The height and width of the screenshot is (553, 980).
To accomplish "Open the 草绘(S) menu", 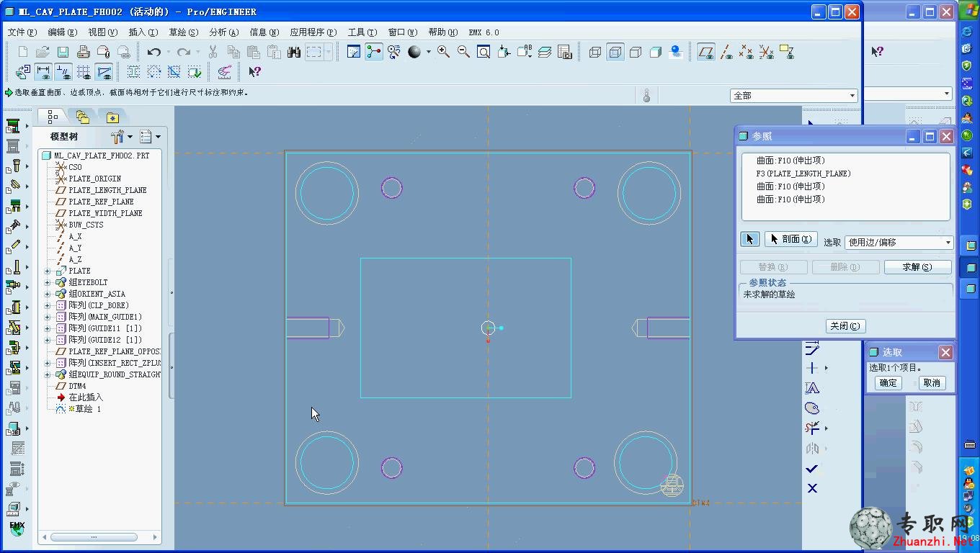I will point(184,32).
